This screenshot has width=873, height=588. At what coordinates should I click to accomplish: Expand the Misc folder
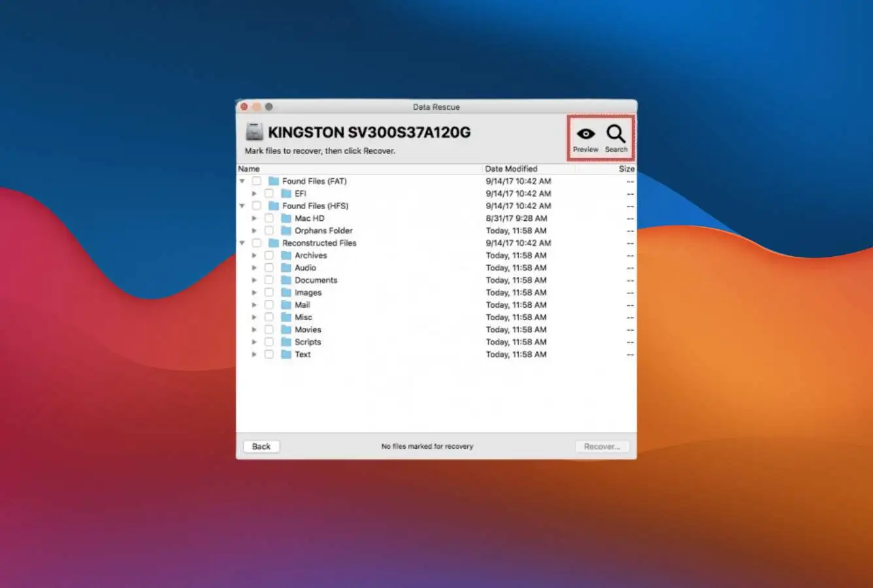(x=255, y=318)
